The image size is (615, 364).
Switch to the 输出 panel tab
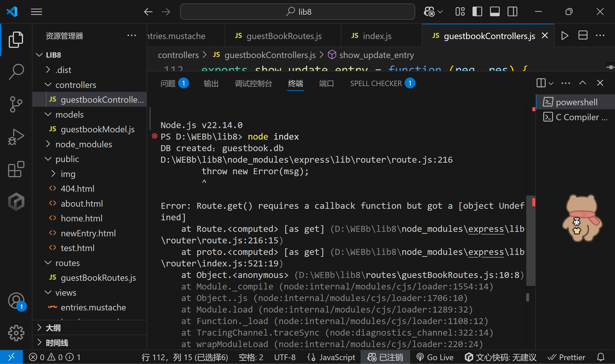(211, 83)
